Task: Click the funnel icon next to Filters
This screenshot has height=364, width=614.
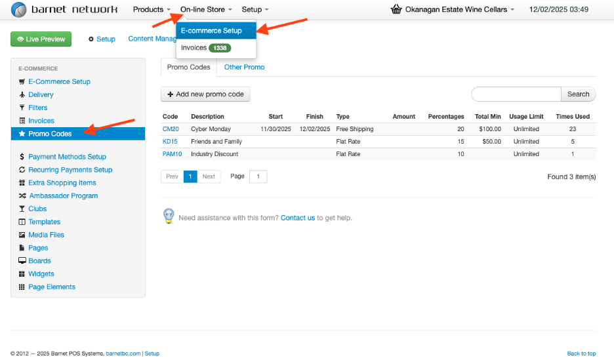Action: [x=22, y=108]
